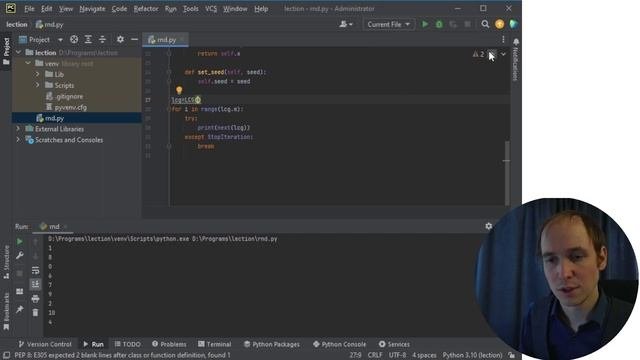Clear all Run console output with trash

[x=36, y=313]
